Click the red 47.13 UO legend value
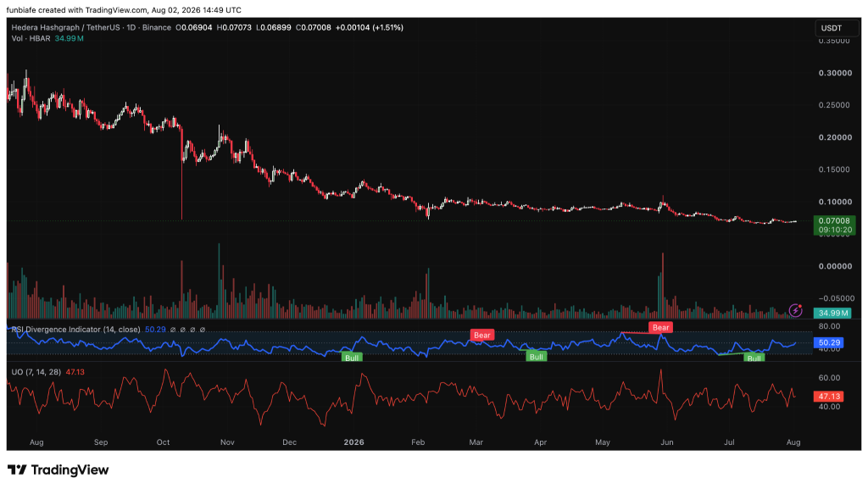Screen dimensions: 868x489 click(x=75, y=372)
